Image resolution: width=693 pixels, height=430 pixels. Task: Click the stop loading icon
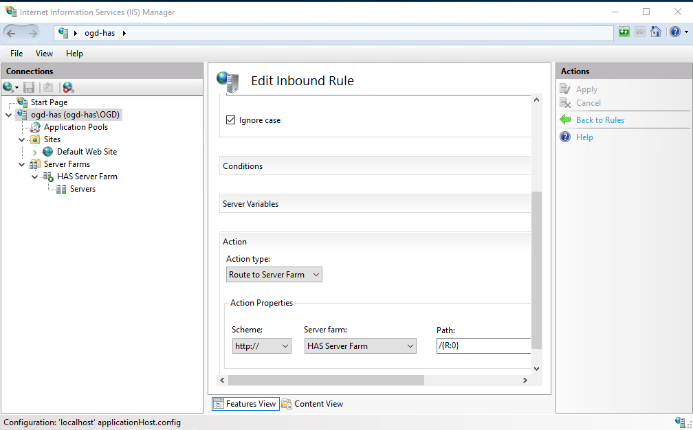pyautogui.click(x=640, y=32)
